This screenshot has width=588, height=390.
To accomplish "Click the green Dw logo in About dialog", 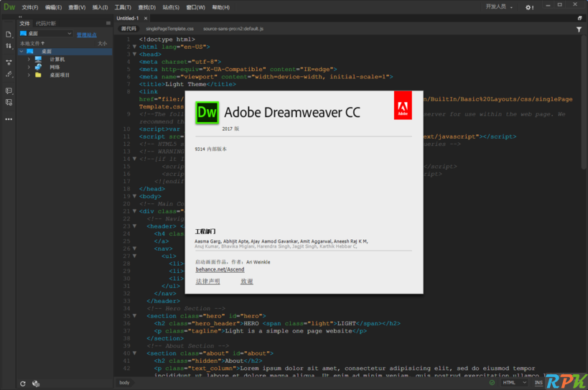I will tap(207, 113).
